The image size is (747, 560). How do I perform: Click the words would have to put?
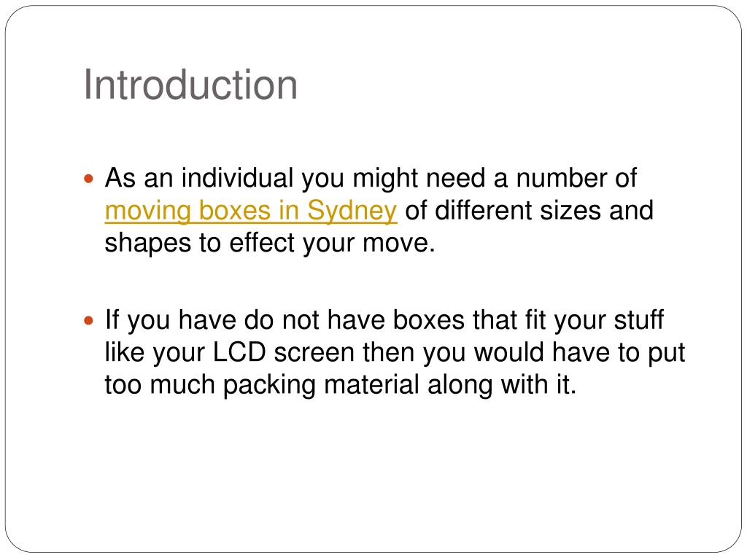click(x=579, y=354)
